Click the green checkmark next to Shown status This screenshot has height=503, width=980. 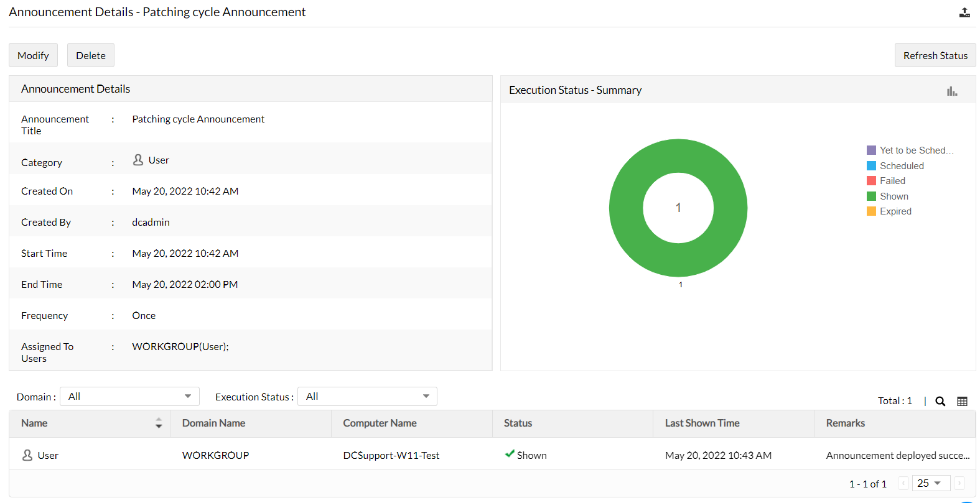510,454
